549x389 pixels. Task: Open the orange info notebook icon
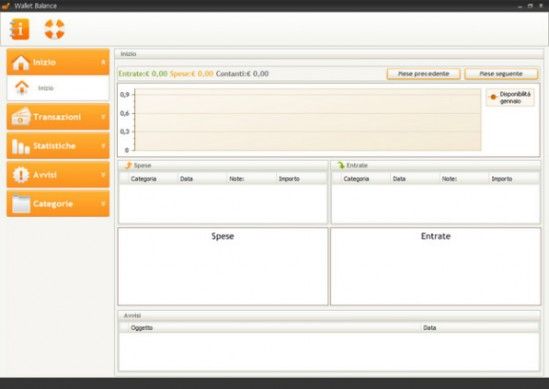point(20,29)
